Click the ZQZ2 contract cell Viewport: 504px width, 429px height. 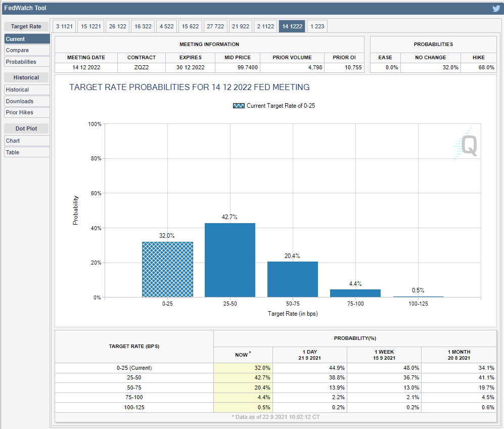pyautogui.click(x=142, y=67)
